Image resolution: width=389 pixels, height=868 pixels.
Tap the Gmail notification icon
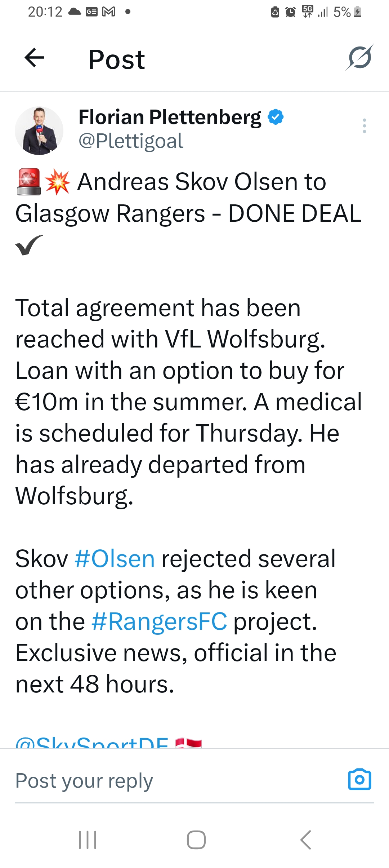(x=109, y=12)
